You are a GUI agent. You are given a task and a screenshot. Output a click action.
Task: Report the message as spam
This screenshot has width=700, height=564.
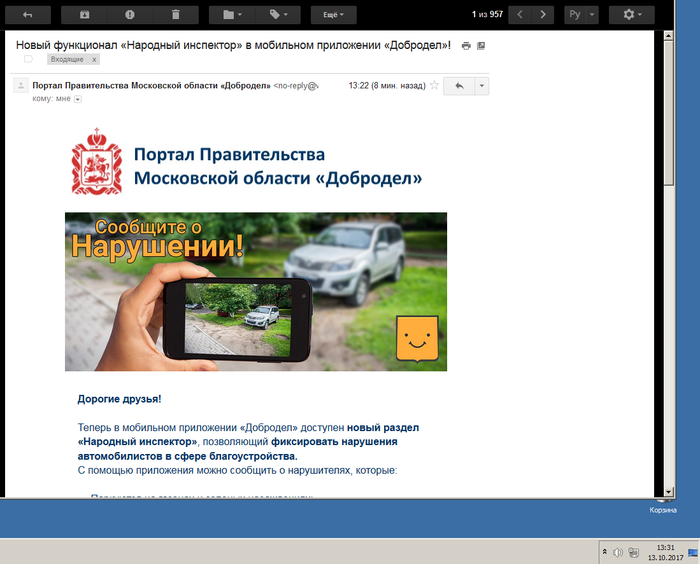130,15
